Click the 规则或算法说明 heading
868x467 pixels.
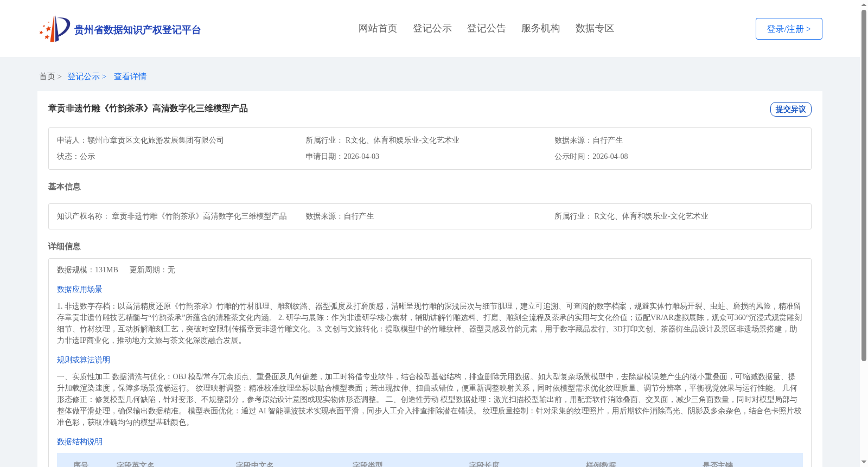[84, 360]
